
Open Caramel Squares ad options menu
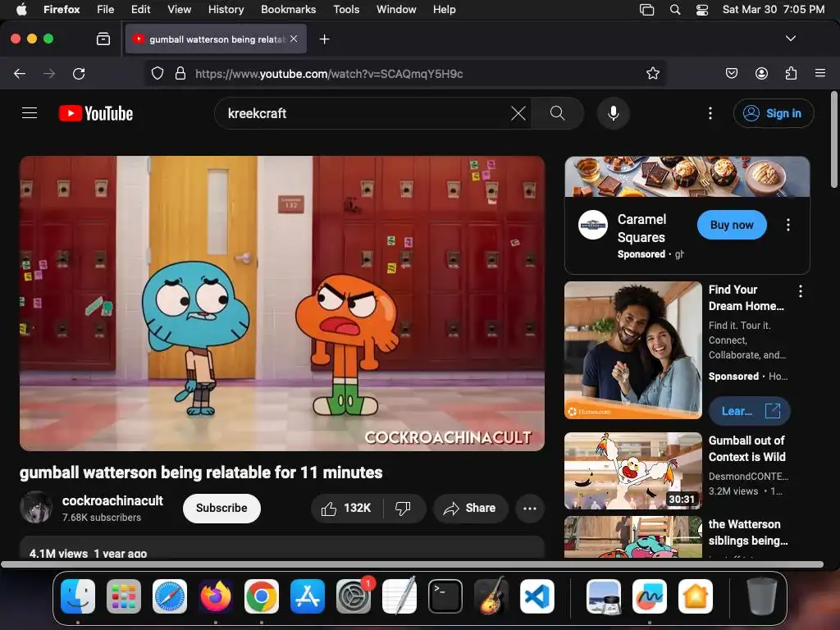(x=788, y=225)
